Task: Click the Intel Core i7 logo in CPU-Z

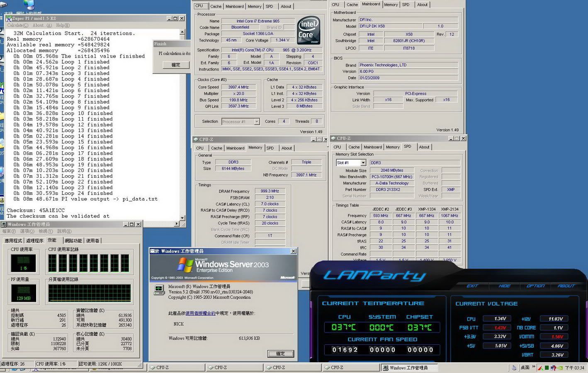Action: [309, 30]
